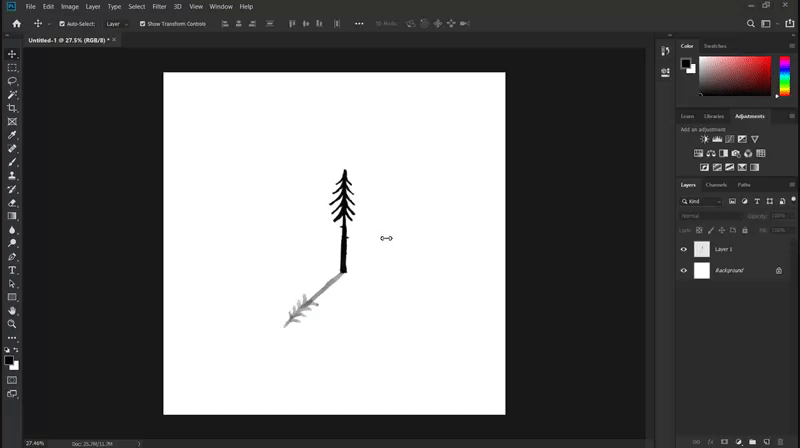
Task: Pick a color in the Color field
Action: coord(735,76)
